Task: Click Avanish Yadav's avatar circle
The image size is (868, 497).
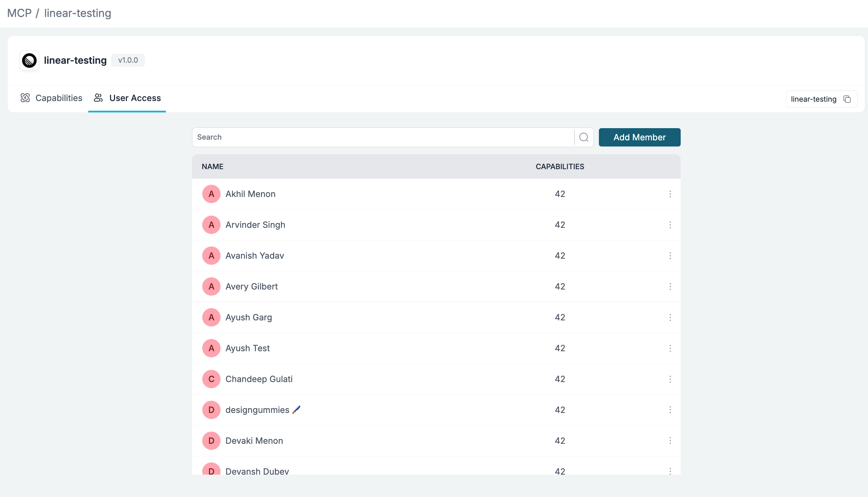Action: 211,256
